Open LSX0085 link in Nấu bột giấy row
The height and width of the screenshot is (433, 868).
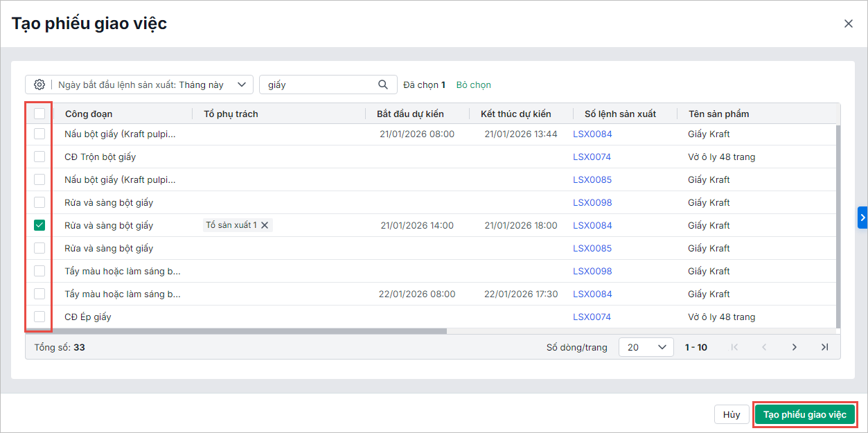(x=592, y=179)
